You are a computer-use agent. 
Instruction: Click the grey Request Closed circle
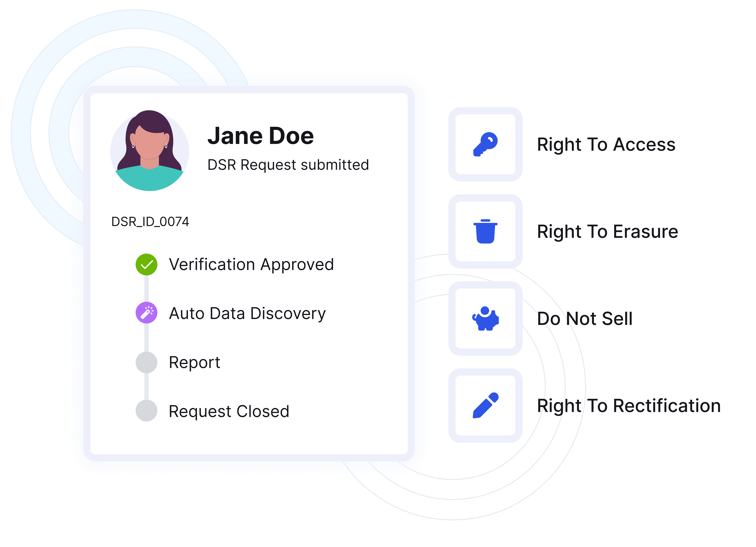(x=146, y=411)
